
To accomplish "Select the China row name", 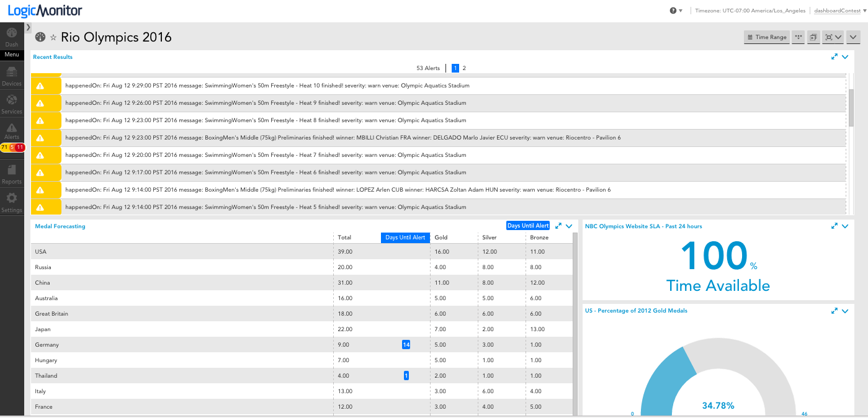I will (x=43, y=283).
